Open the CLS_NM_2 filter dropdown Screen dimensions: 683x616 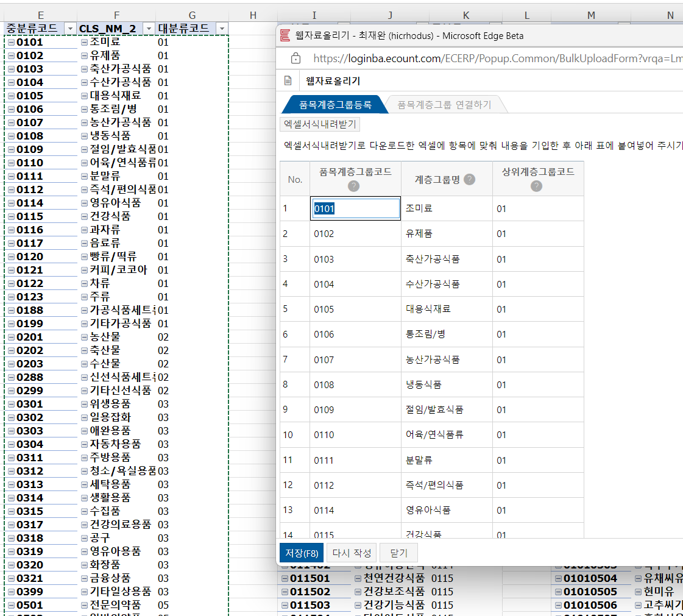click(149, 29)
